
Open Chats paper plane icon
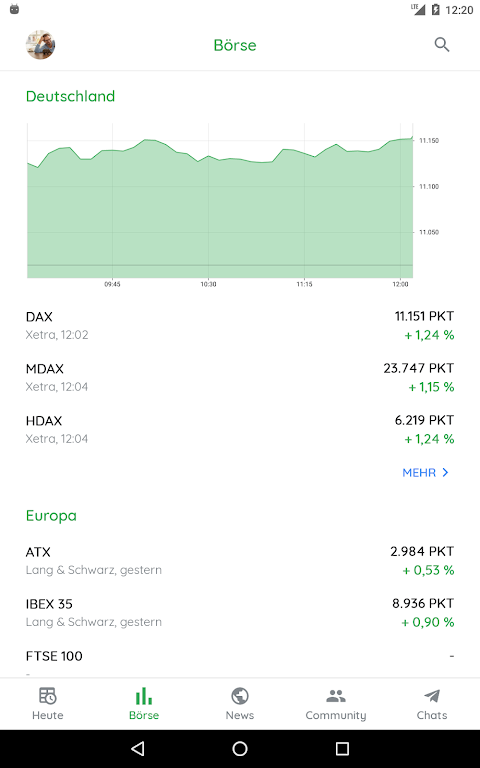pos(432,696)
